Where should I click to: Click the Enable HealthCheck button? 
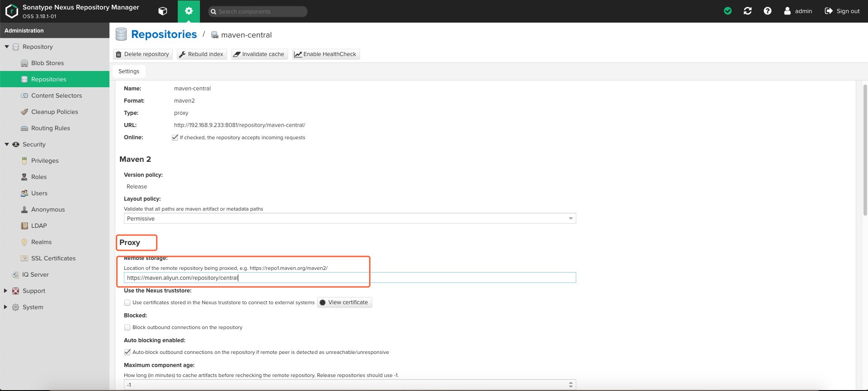pyautogui.click(x=326, y=54)
